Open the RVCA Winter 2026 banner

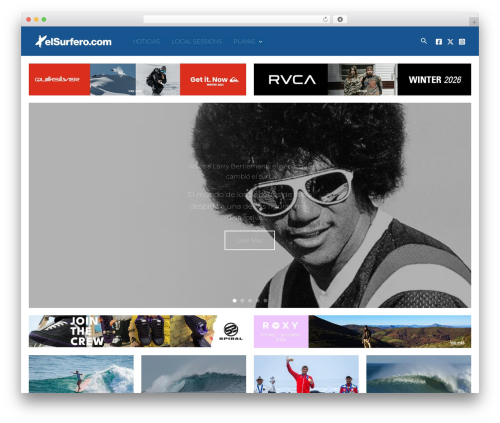[x=362, y=79]
